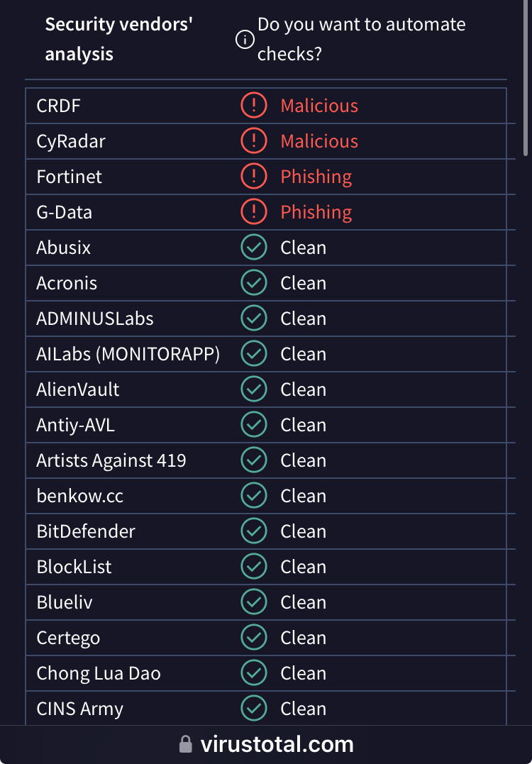This screenshot has height=764, width=532.
Task: Open the "Do you want to automate checks?" link
Action: pyautogui.click(x=361, y=39)
